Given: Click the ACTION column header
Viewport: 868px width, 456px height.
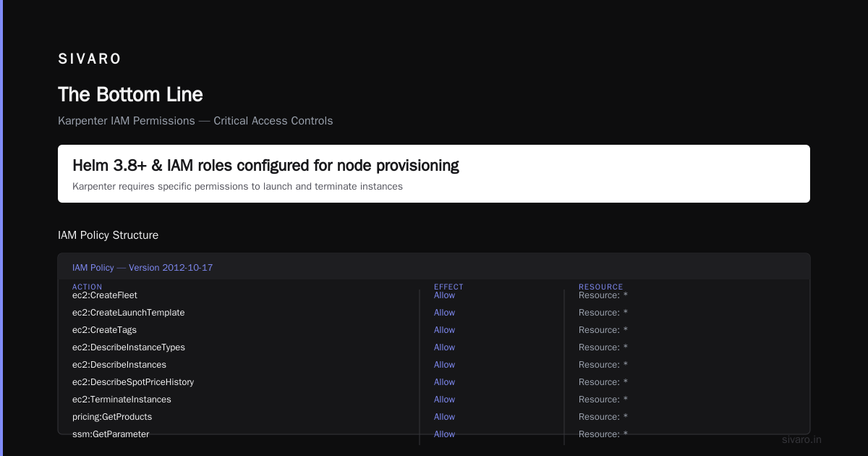Looking at the screenshot, I should coord(88,287).
